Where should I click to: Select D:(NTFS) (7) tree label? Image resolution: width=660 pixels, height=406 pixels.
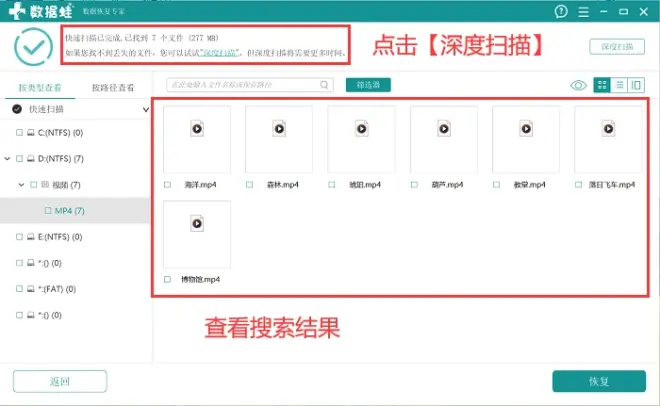pyautogui.click(x=61, y=159)
